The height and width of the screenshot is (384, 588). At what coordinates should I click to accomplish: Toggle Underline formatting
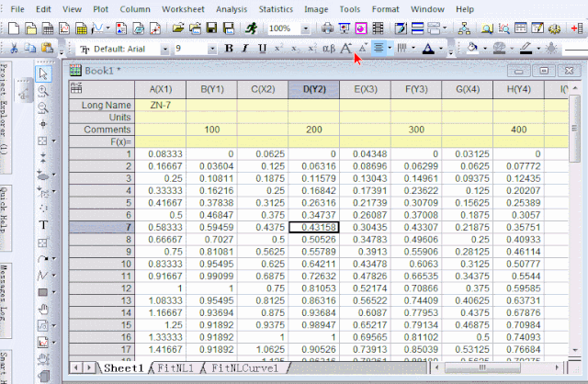(262, 48)
